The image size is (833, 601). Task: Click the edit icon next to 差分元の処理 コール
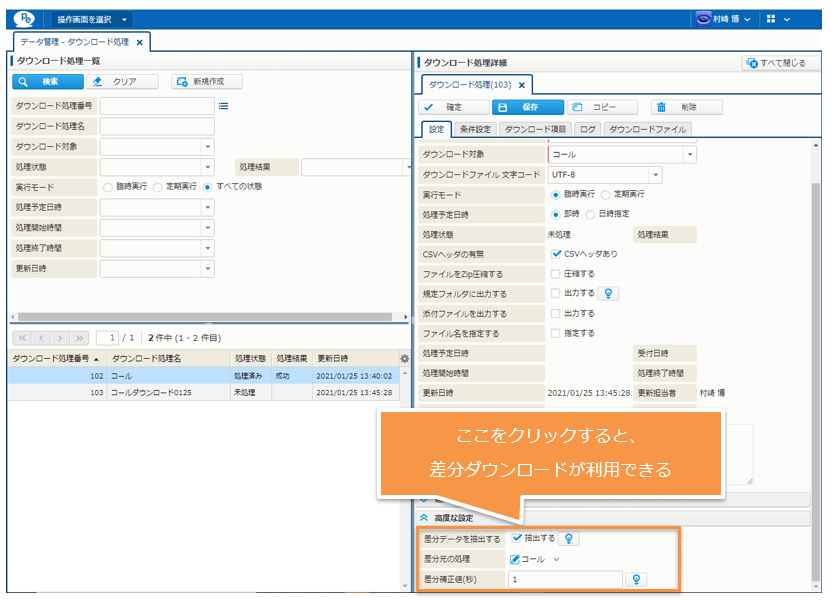coord(515,559)
